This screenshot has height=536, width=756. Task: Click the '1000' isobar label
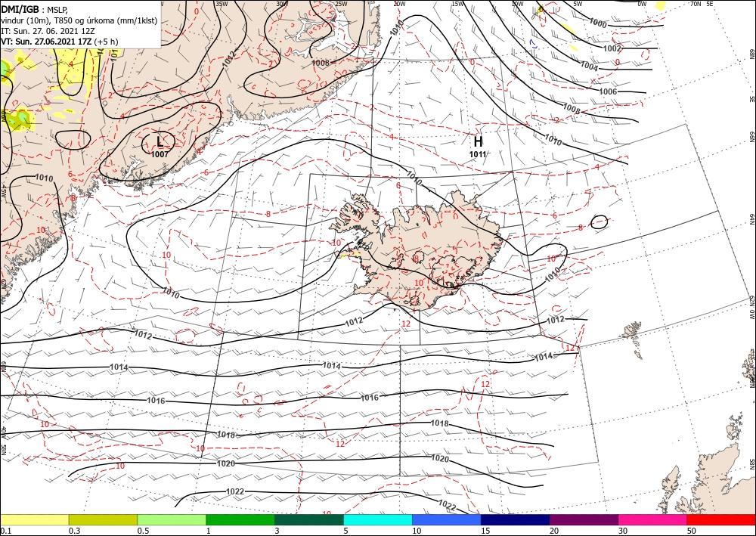tap(598, 23)
